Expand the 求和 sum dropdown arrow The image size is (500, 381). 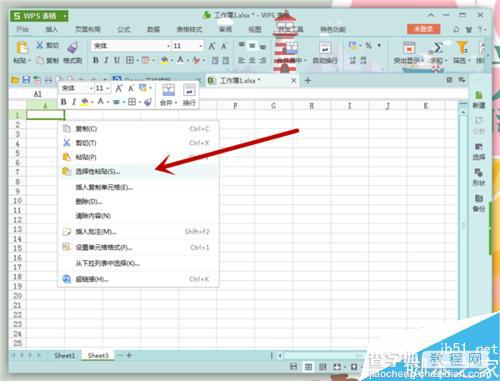[x=446, y=61]
